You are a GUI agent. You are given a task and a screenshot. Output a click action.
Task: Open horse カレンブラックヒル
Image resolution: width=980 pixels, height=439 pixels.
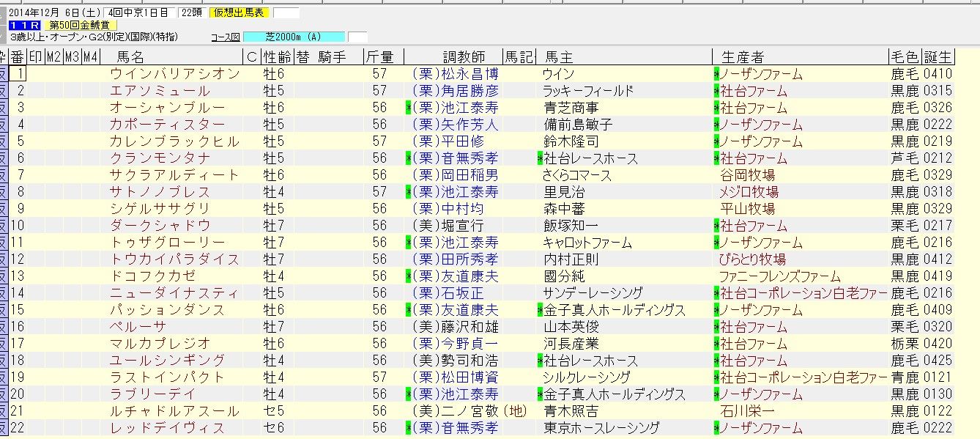coord(174,141)
